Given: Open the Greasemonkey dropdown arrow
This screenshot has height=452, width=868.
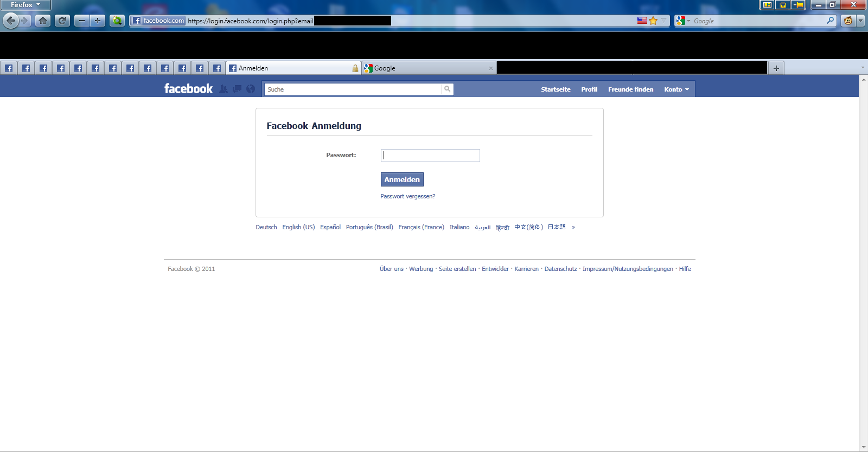Looking at the screenshot, I should click(860, 21).
